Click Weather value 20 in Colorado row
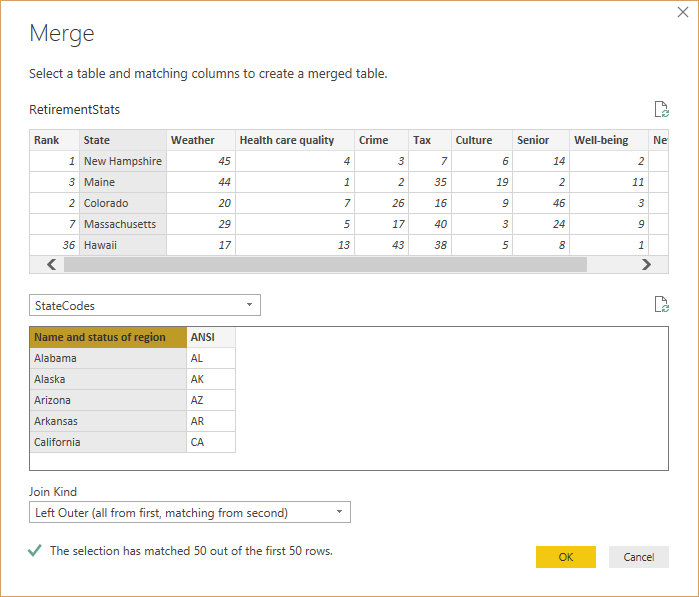 click(201, 203)
